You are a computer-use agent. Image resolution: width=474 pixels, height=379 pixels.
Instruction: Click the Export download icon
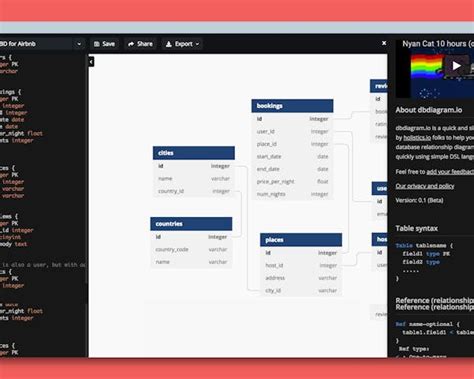click(x=169, y=44)
